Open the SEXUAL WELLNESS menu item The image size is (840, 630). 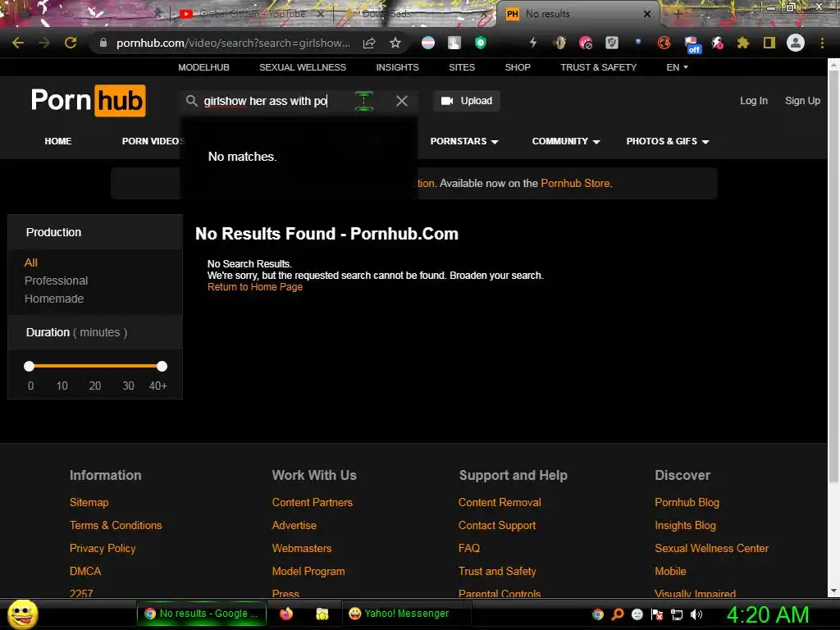click(x=303, y=67)
